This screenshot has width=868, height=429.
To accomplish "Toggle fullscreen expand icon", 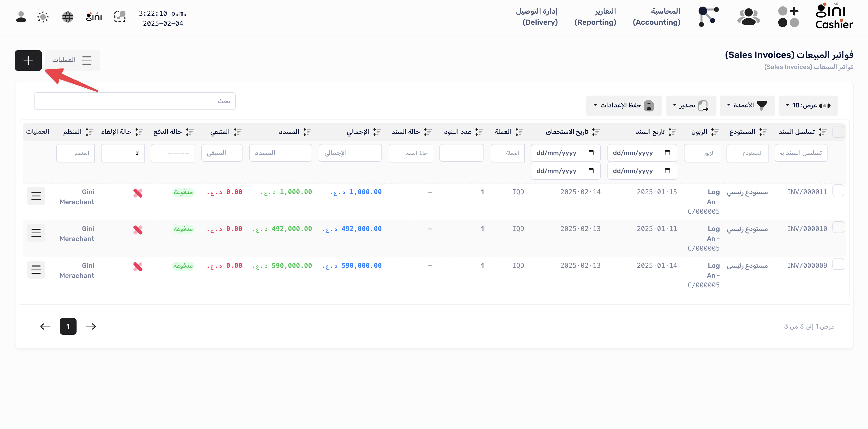I will (x=120, y=17).
